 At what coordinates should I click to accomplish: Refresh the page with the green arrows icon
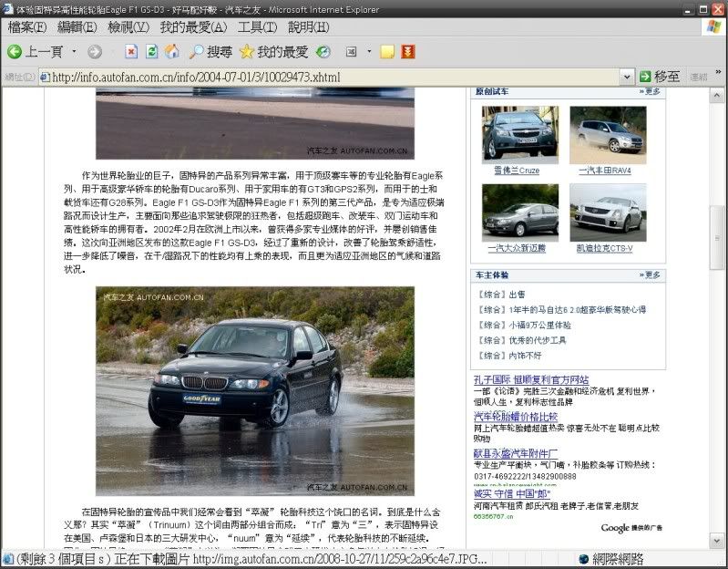151,52
